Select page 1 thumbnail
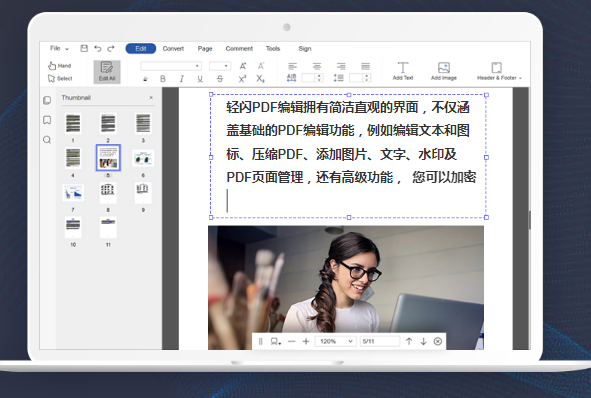The height and width of the screenshot is (398, 591). pos(73,123)
